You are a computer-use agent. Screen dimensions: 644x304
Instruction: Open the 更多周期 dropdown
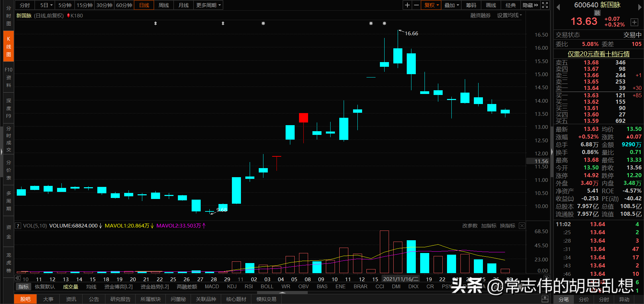[208, 5]
